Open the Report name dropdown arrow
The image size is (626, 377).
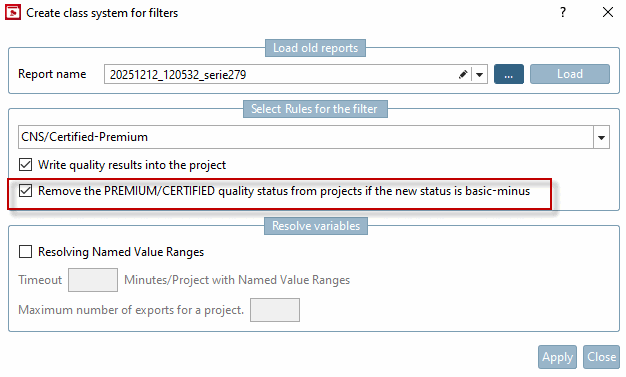479,74
